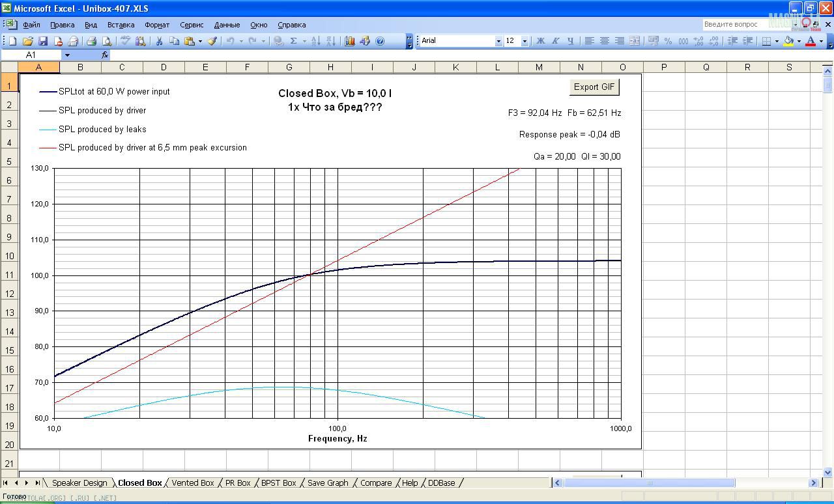Open the font name dropdown showing Arial

[x=498, y=41]
